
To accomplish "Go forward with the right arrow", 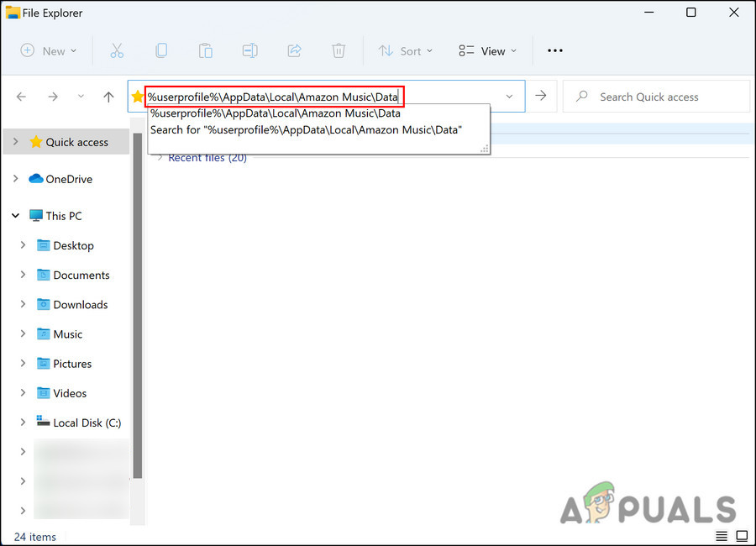I will [53, 97].
